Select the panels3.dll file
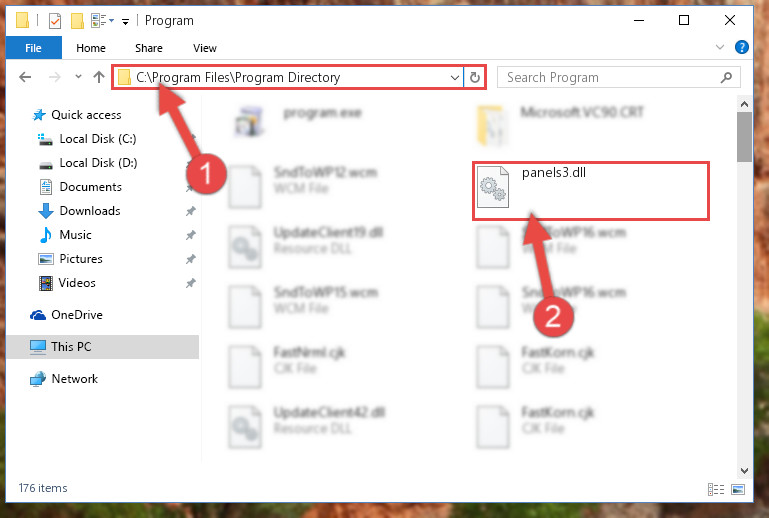Screen dimensions: 769x518 pos(591,191)
